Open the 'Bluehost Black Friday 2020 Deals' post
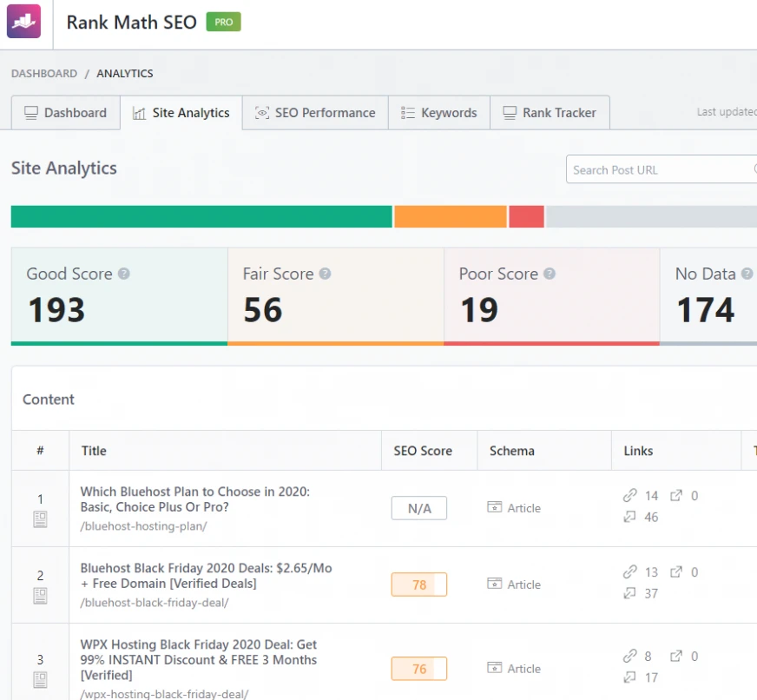The width and height of the screenshot is (757, 700). [206, 575]
